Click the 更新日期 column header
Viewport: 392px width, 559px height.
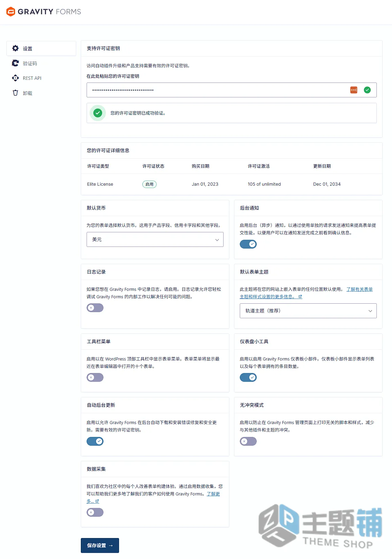pyautogui.click(x=322, y=166)
